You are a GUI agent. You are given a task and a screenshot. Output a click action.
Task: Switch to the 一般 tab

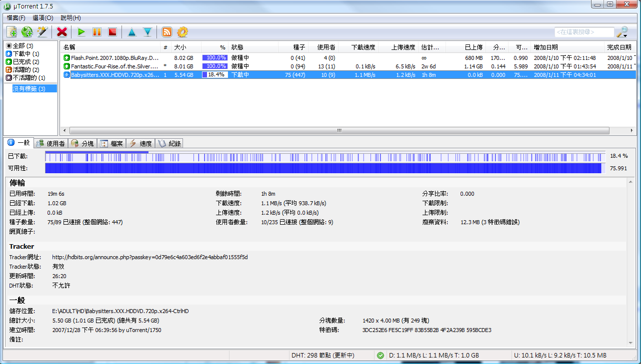19,143
